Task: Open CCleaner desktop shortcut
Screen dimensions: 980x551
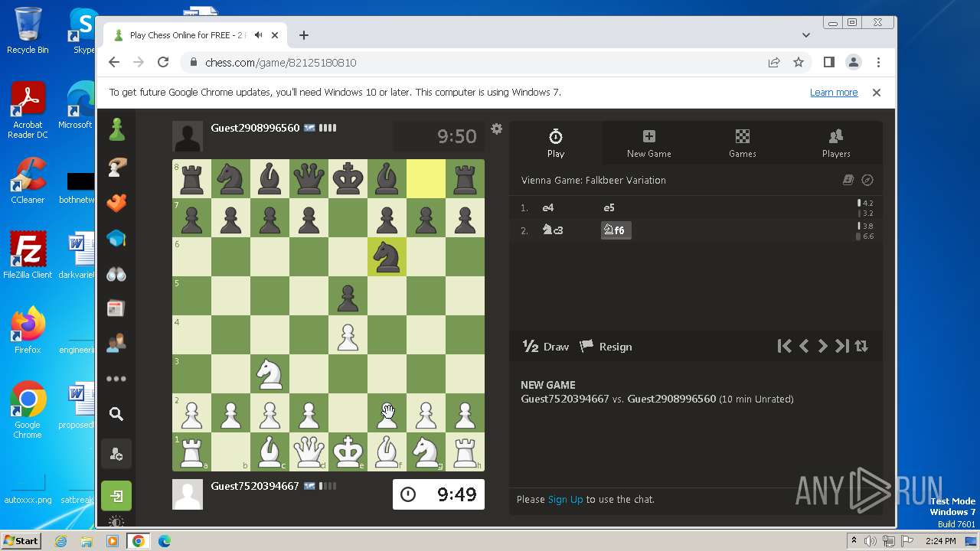Action: coord(28,181)
